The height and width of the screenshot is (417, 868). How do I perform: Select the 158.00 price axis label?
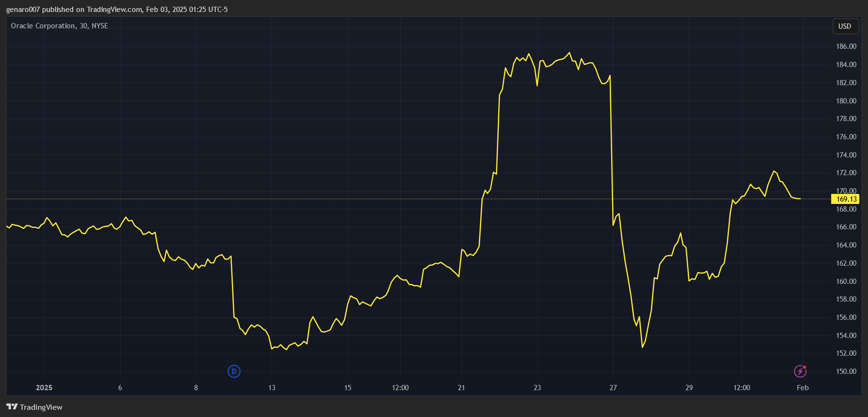(x=846, y=299)
